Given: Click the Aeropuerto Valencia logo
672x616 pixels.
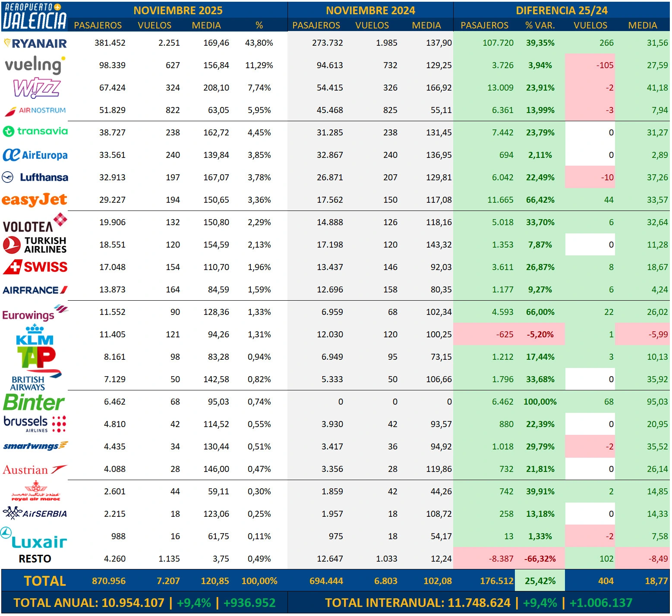Looking at the screenshot, I should pyautogui.click(x=35, y=16).
